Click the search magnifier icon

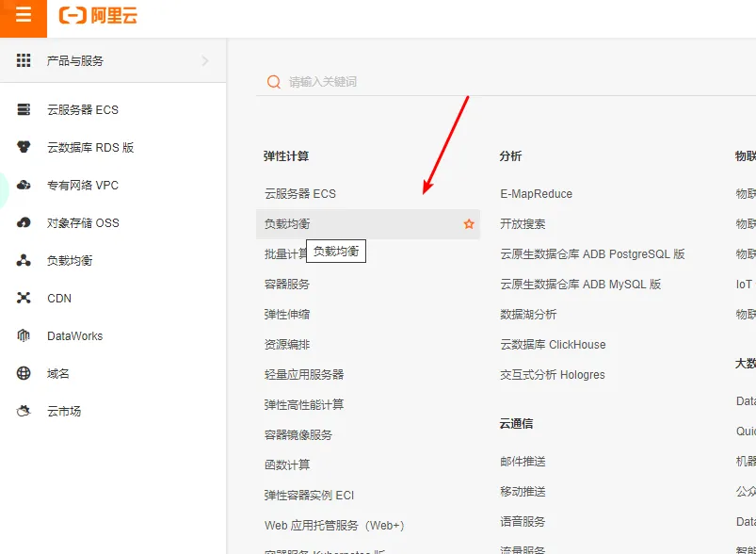coord(274,82)
